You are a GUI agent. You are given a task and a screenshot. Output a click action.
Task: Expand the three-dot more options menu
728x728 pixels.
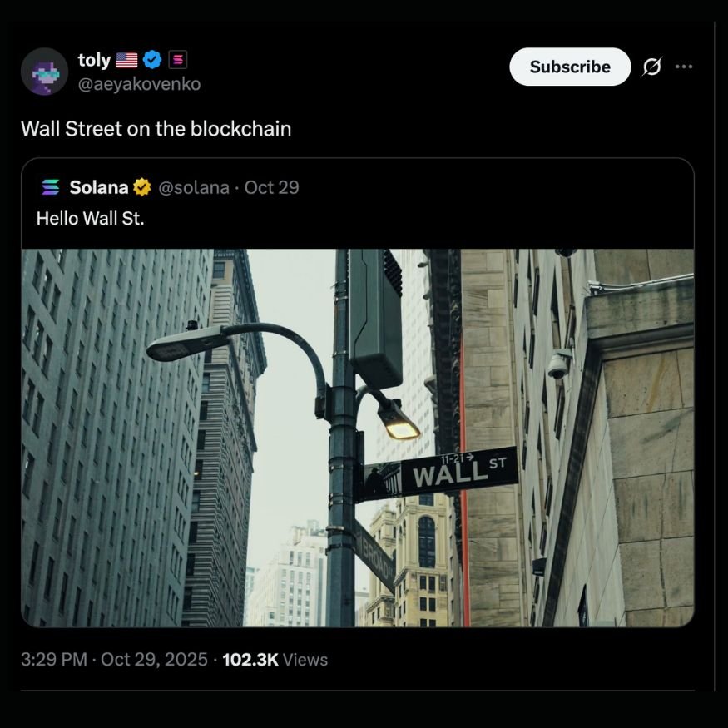point(684,67)
